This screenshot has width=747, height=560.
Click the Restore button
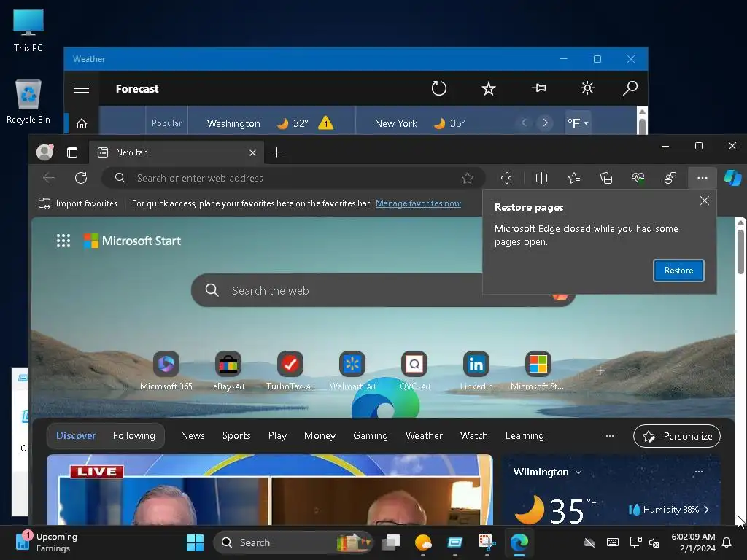[x=678, y=271]
